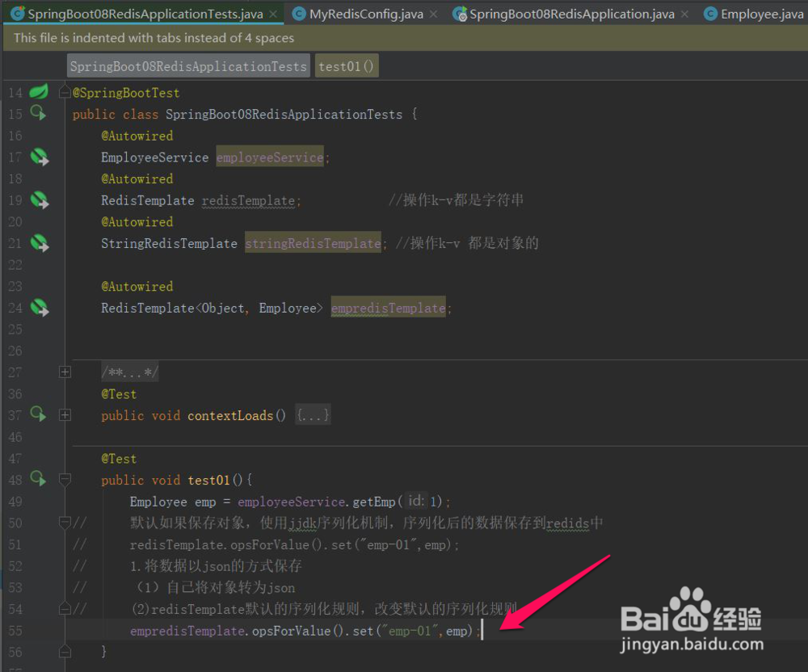Image resolution: width=808 pixels, height=672 pixels.
Task: Click the getEmp method call on line 49
Action: (x=373, y=502)
